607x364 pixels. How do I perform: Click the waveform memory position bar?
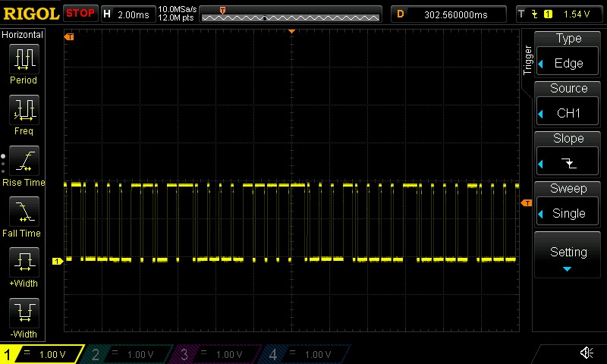click(x=290, y=14)
